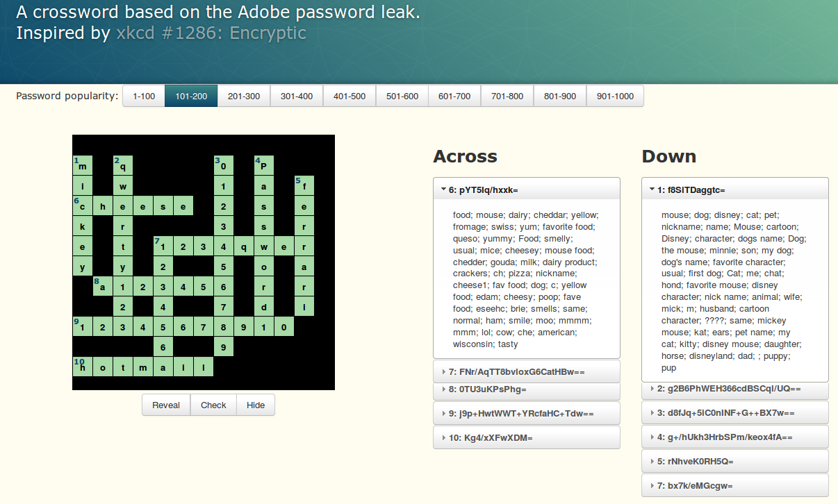Expand the 2 Down clue panel

pyautogui.click(x=734, y=389)
